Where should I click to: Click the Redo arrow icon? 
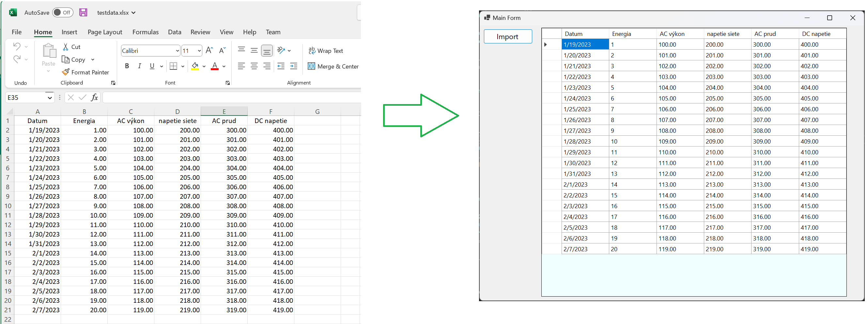(x=17, y=59)
